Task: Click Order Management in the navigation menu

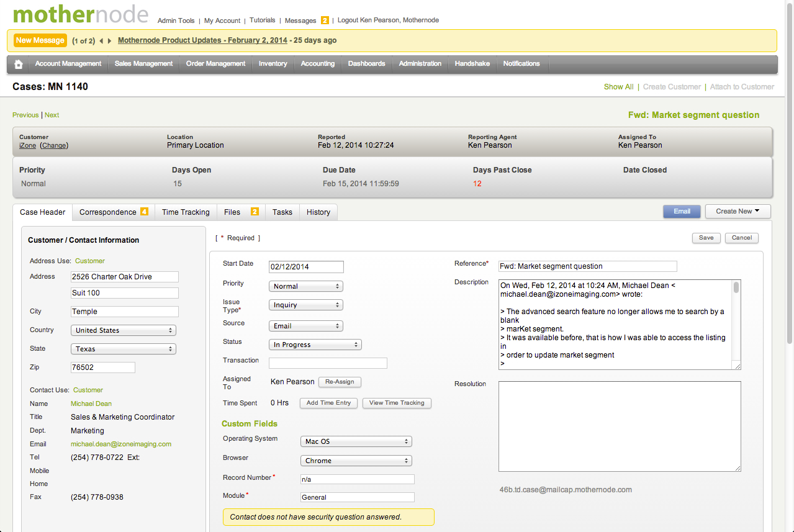Action: coord(215,63)
